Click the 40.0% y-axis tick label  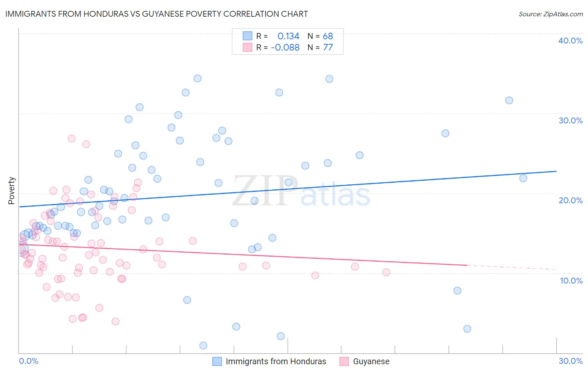(x=570, y=41)
